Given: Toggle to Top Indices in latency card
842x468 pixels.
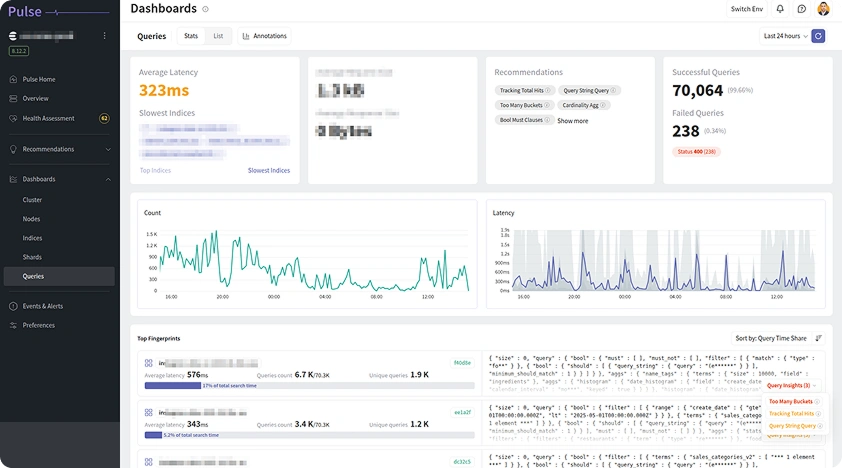Looking at the screenshot, I should pyautogui.click(x=155, y=171).
